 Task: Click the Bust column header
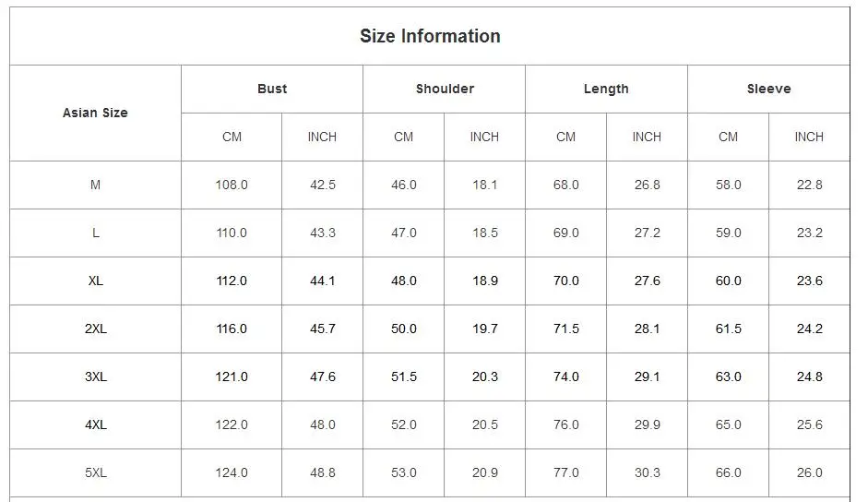[x=272, y=89]
